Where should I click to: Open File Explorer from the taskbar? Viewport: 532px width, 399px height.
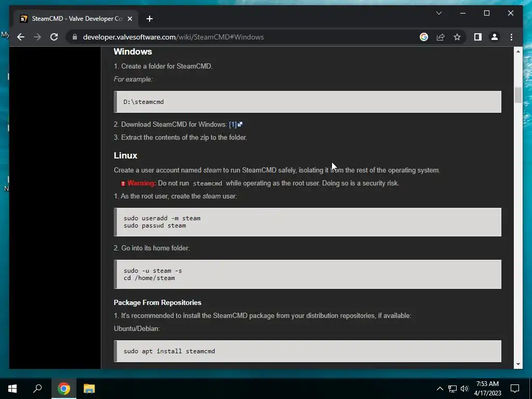(x=89, y=389)
